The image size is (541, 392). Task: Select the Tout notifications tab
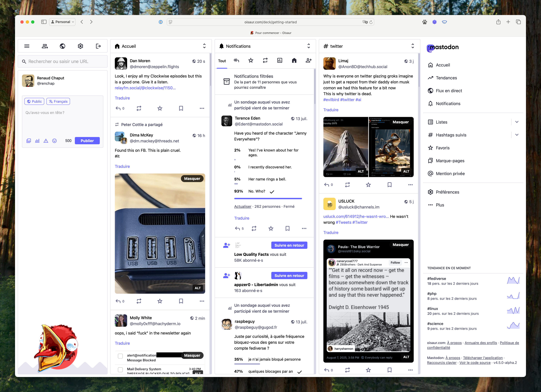tap(222, 61)
